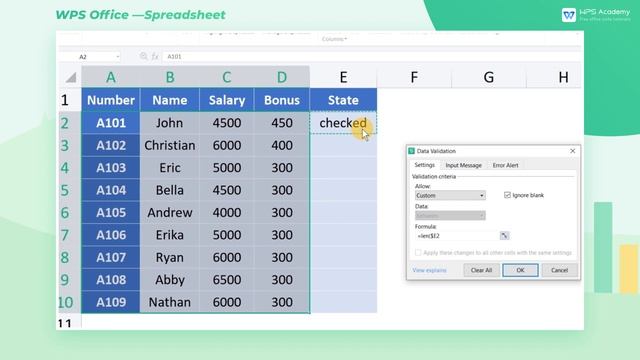Click cell E2 containing checked
The height and width of the screenshot is (360, 640).
click(x=343, y=123)
